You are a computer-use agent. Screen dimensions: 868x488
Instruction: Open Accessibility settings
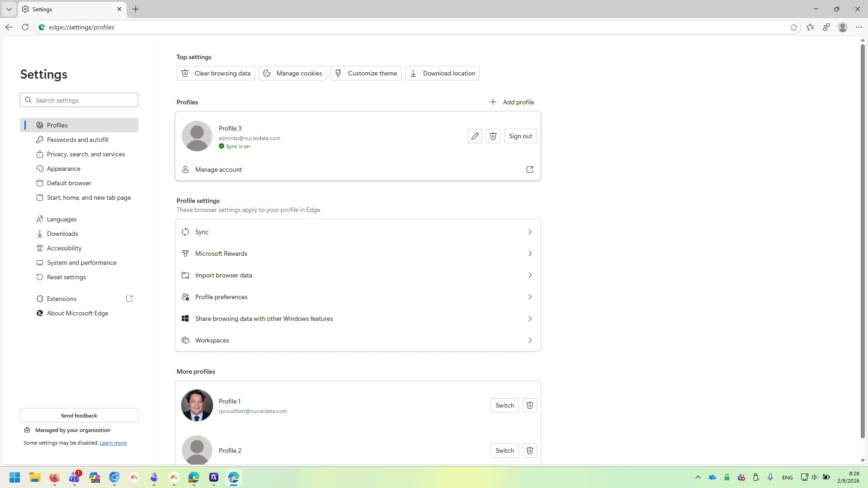click(x=79, y=248)
